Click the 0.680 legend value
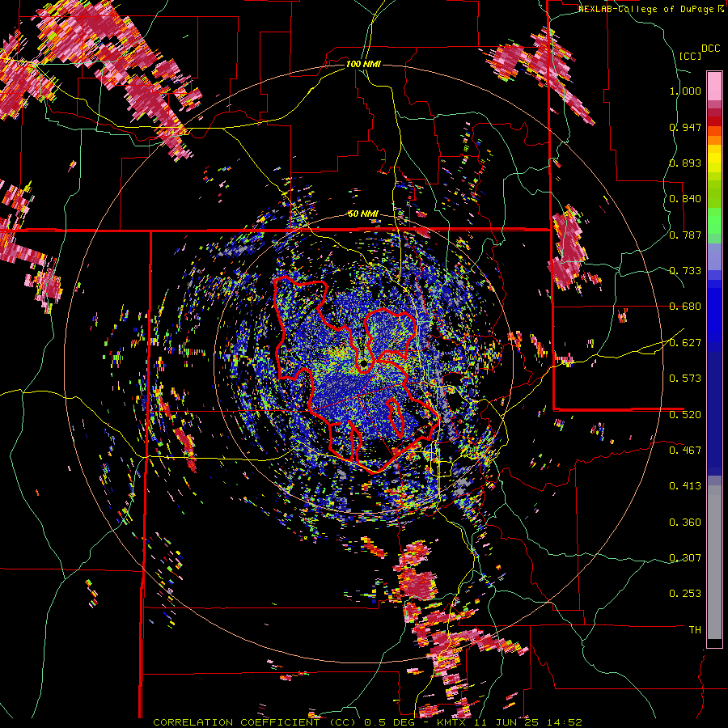This screenshot has width=728, height=728. 685,307
